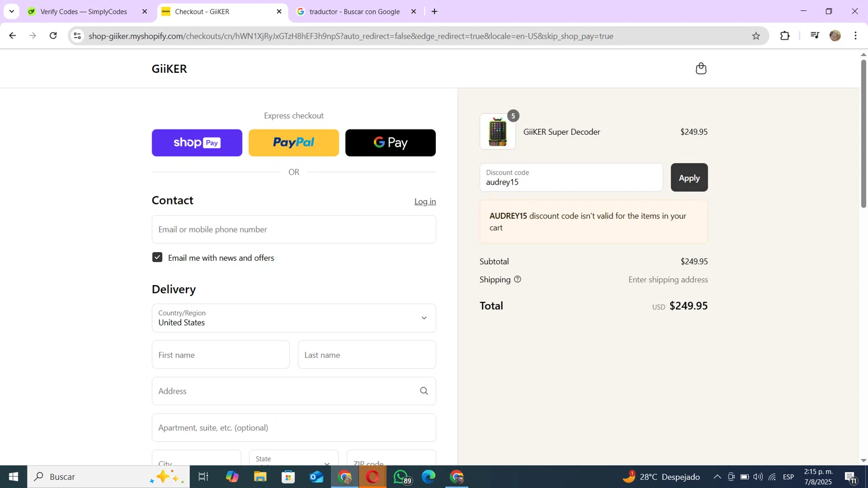The image size is (868, 488).
Task: Click the GiiKER Super Decoder product thumbnail
Action: (498, 132)
